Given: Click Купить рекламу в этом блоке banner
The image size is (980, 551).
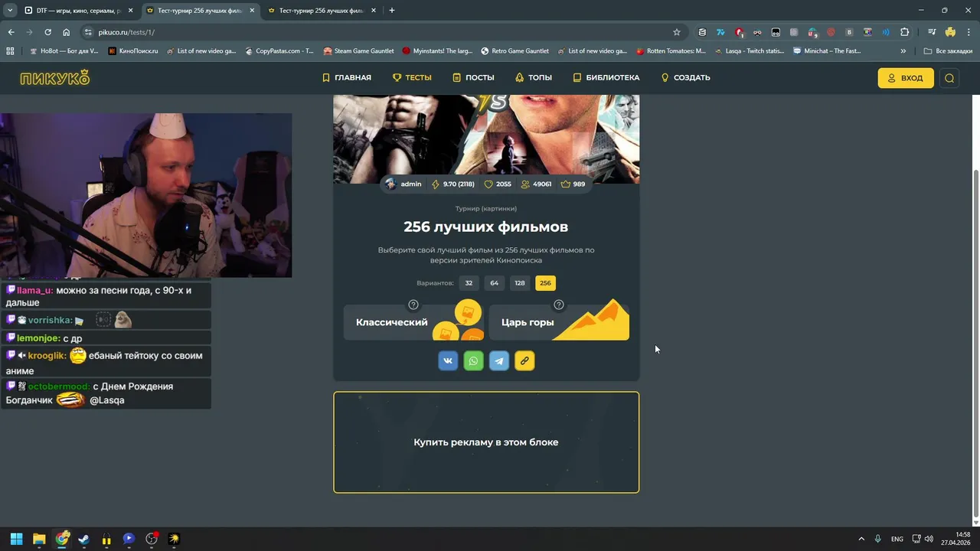Looking at the screenshot, I should pos(486,442).
